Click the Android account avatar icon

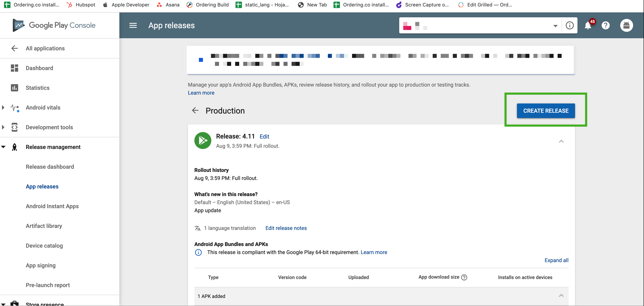click(626, 25)
